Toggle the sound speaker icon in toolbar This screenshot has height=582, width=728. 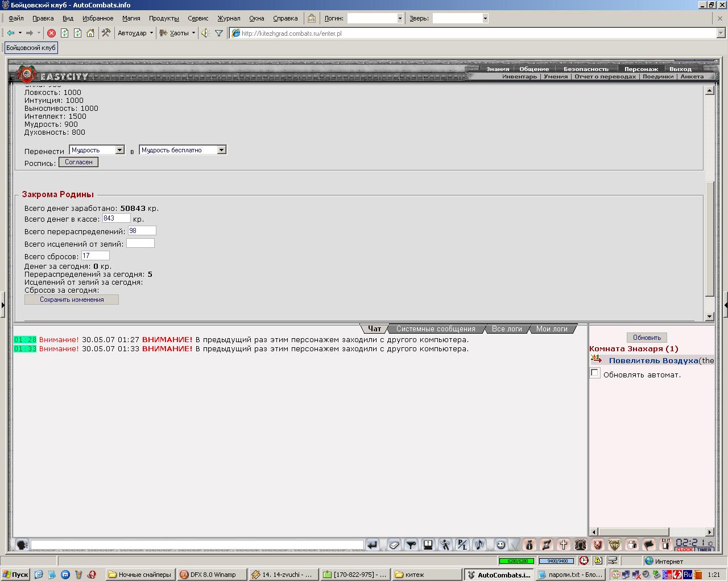coord(205,33)
